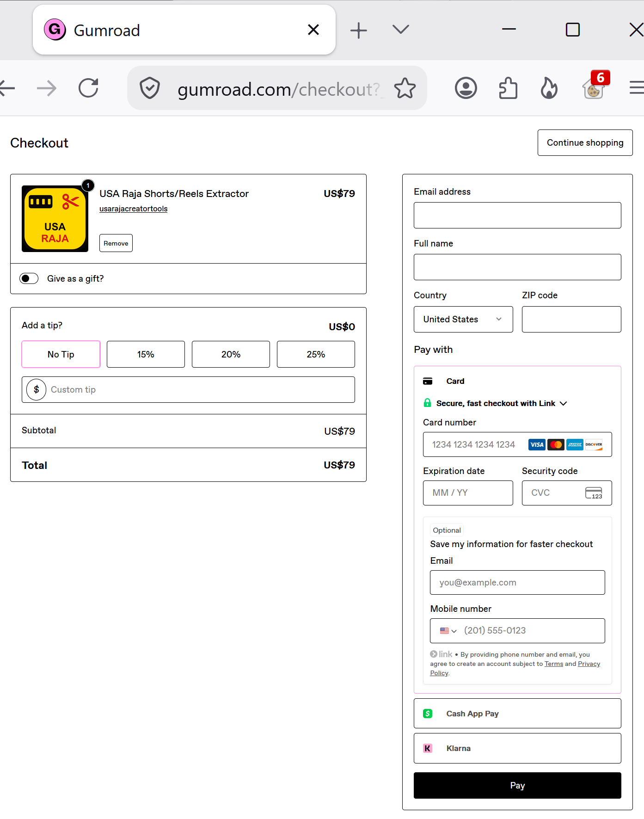Click the card icon next to Card
The height and width of the screenshot is (819, 644).
click(x=428, y=381)
